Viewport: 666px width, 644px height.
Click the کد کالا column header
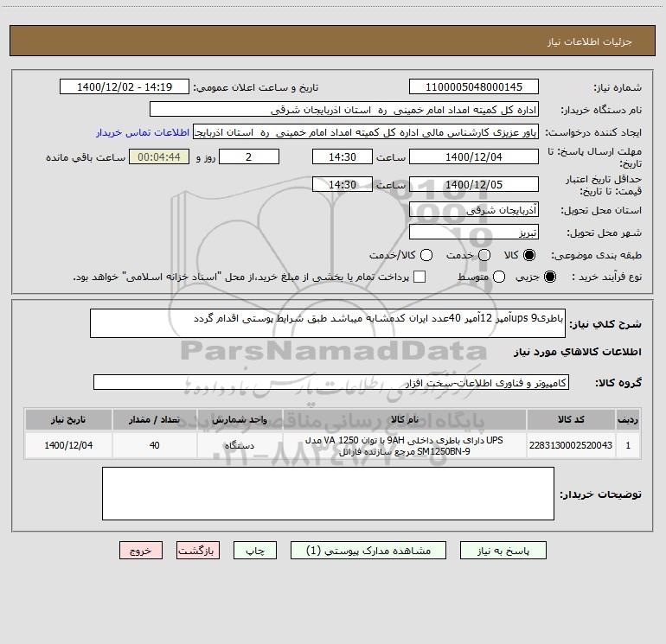click(x=571, y=419)
